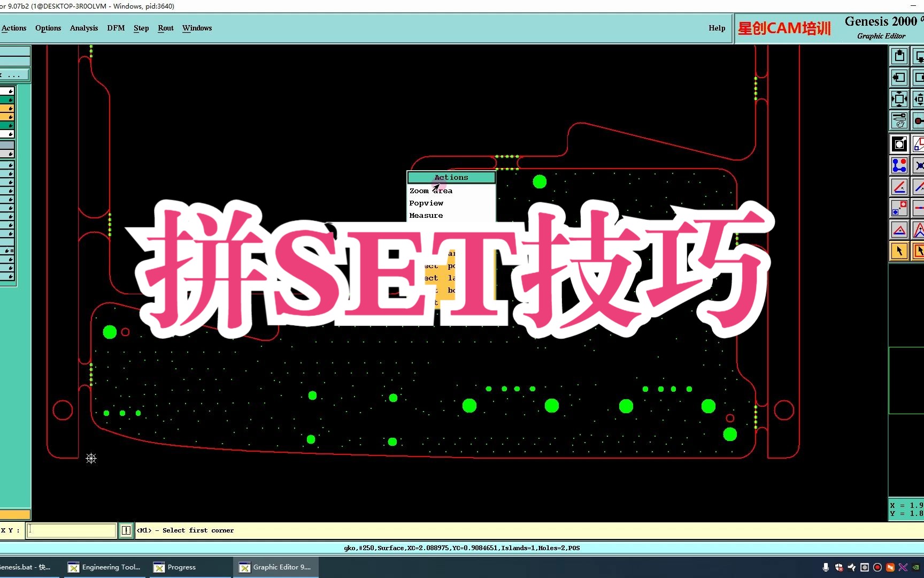Open the wrench and tools settings icon
This screenshot has height=578, width=924.
[x=899, y=120]
